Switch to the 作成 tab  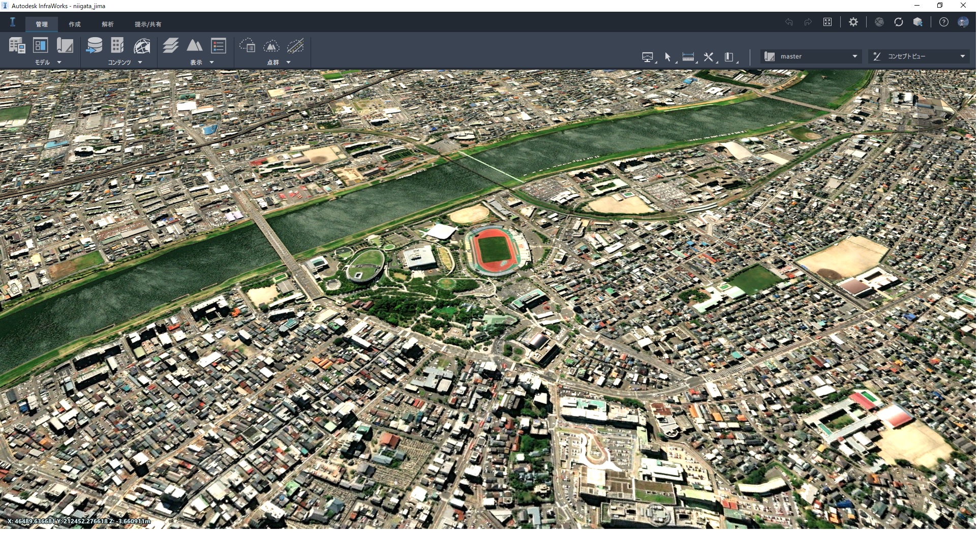point(75,24)
